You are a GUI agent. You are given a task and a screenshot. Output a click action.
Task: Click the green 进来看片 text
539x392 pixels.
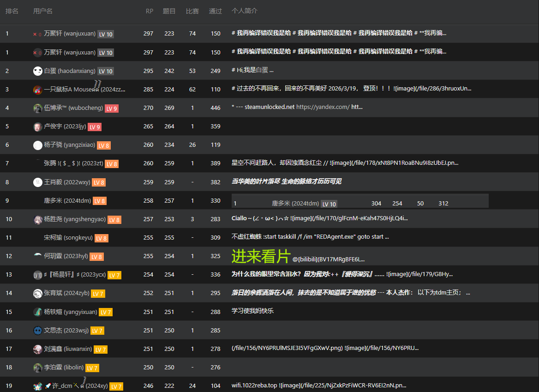click(261, 256)
